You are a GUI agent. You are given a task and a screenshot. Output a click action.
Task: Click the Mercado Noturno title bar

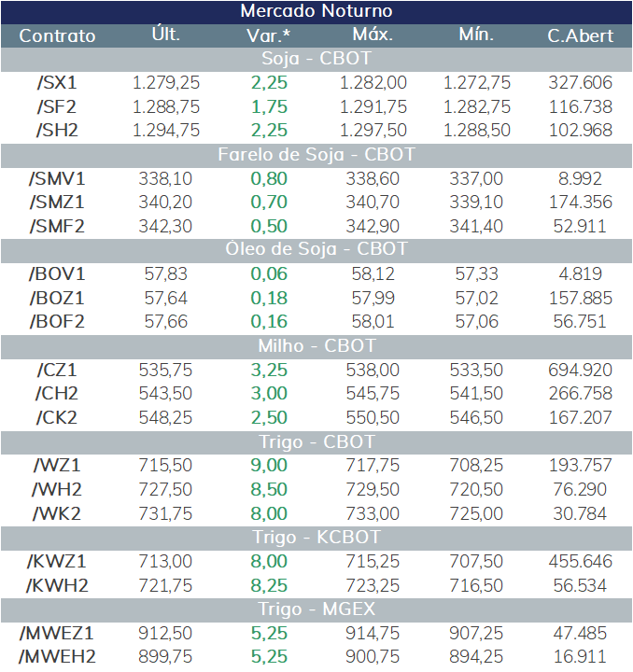(316, 11)
